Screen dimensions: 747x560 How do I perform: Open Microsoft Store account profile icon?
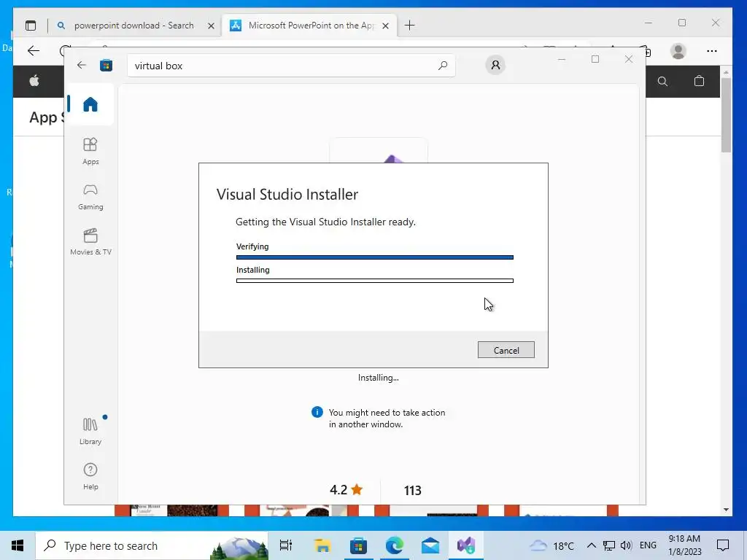pos(495,65)
